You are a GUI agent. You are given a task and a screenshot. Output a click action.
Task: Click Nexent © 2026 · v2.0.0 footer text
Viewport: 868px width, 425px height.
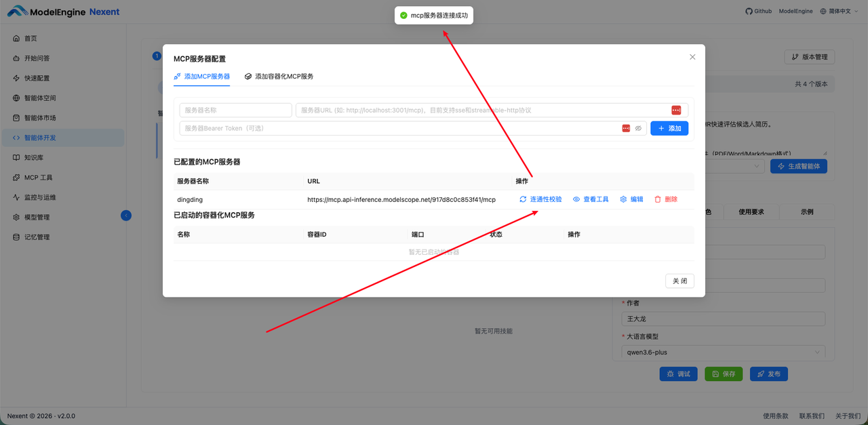point(41,416)
